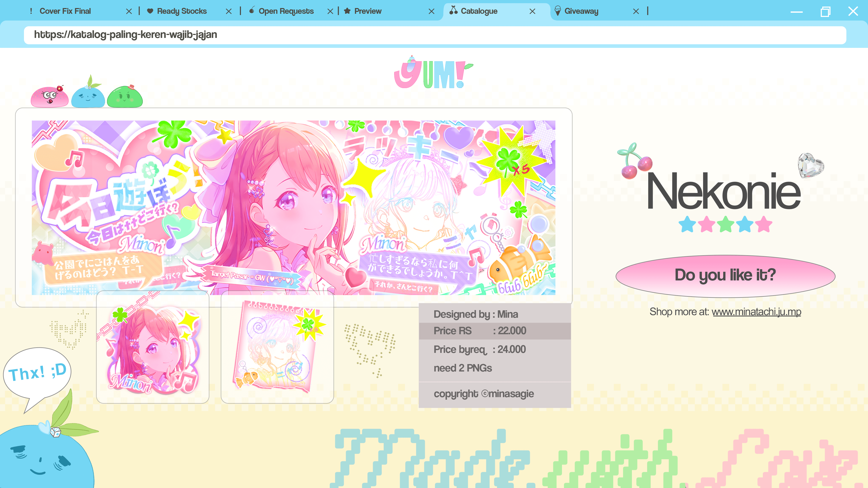868x488 pixels.
Task: Click the first blue rating star
Action: (x=687, y=225)
